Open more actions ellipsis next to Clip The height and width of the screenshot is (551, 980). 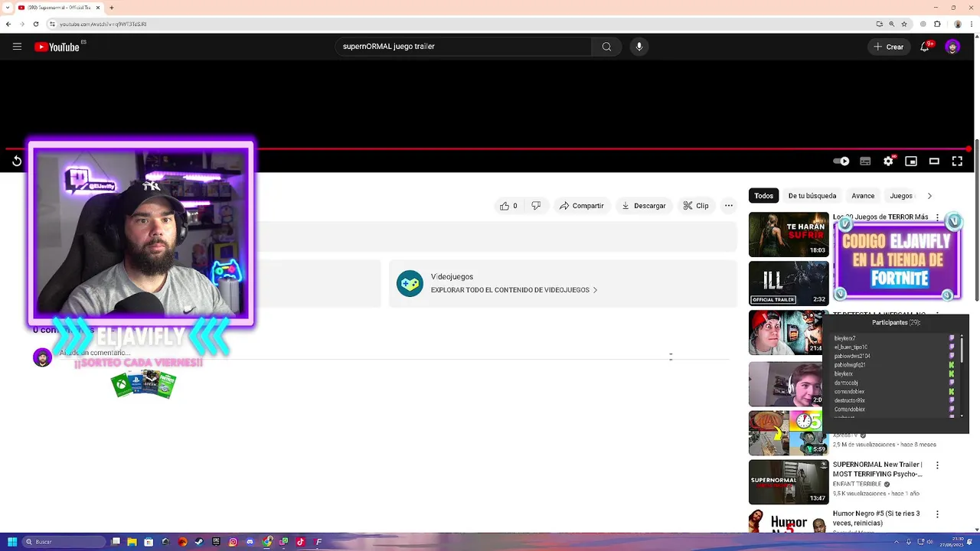[729, 206]
